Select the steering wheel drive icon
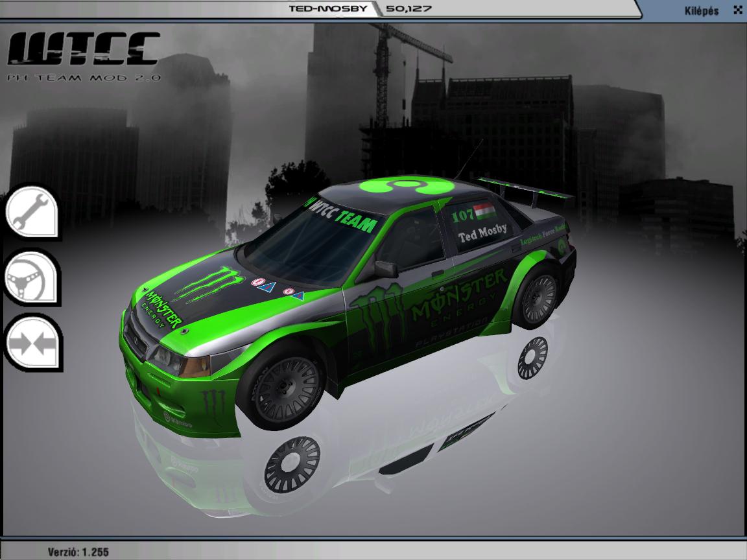 [x=31, y=278]
